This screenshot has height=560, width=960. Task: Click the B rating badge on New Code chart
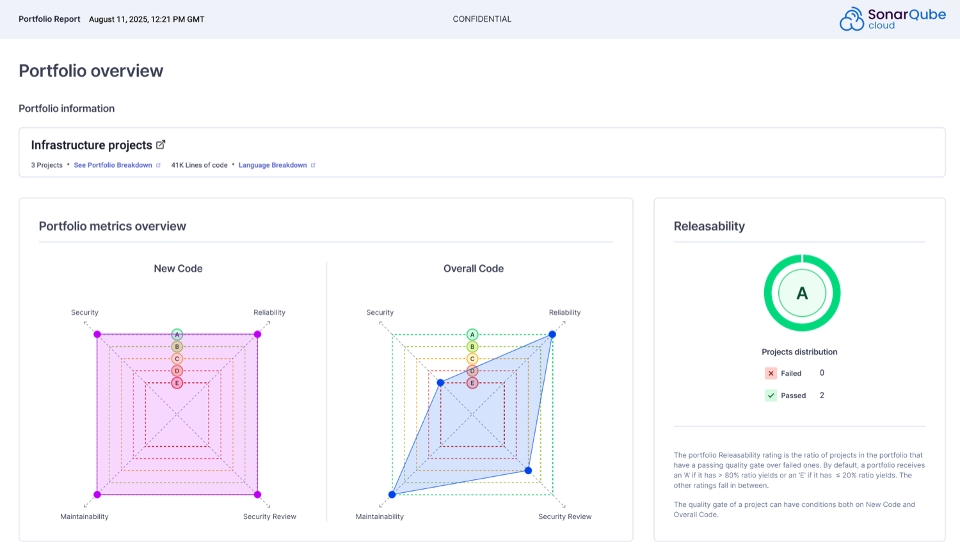tap(177, 346)
